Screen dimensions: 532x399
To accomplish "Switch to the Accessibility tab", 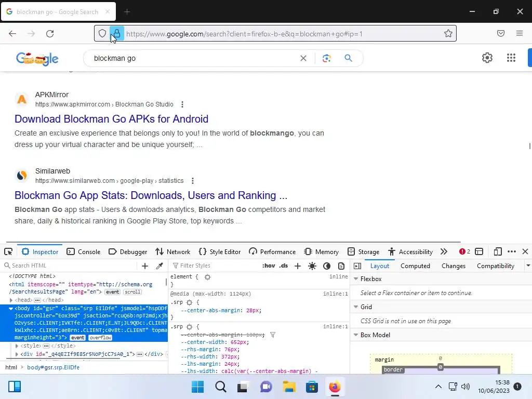I will pyautogui.click(x=410, y=252).
